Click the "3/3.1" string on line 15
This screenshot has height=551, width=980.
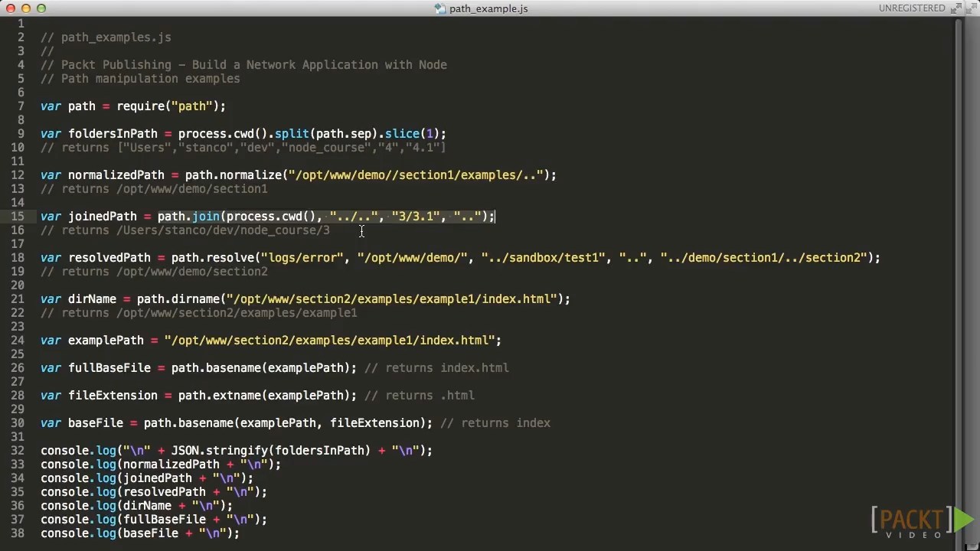(416, 217)
